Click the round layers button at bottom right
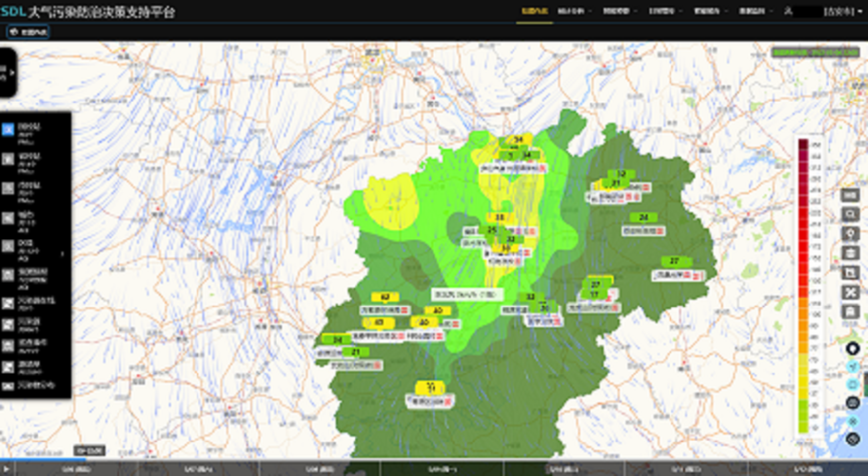Screen dimensions: 868x476 coord(853,439)
